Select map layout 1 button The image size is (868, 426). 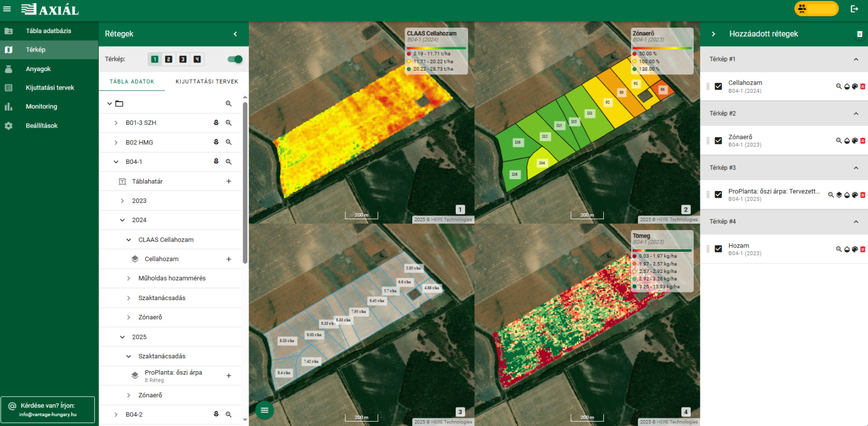coord(155,59)
